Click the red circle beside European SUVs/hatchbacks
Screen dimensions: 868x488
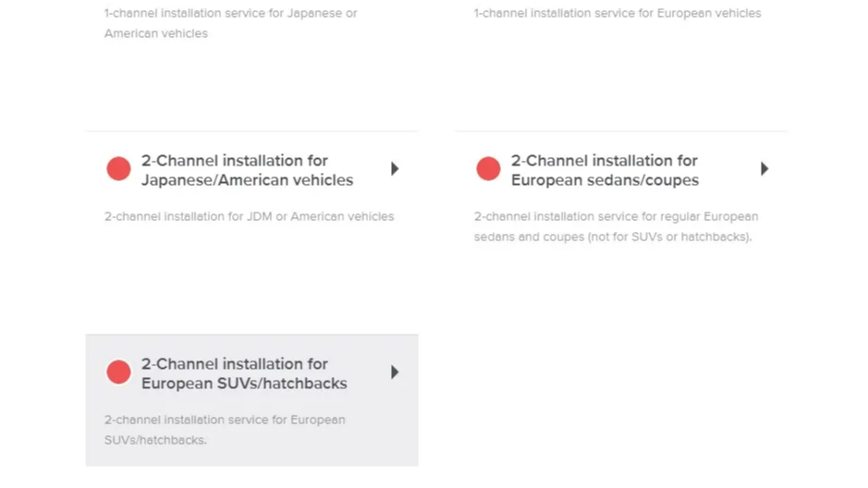118,372
